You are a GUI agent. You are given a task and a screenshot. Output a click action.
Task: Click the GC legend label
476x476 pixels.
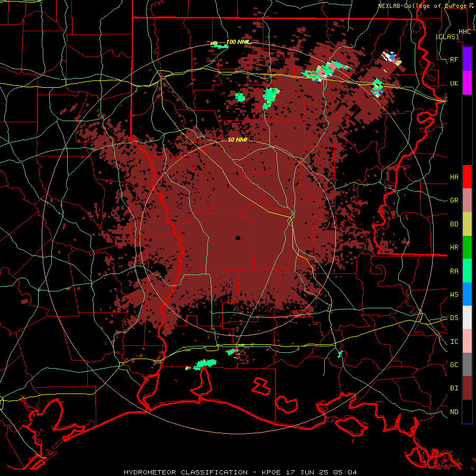pos(454,364)
